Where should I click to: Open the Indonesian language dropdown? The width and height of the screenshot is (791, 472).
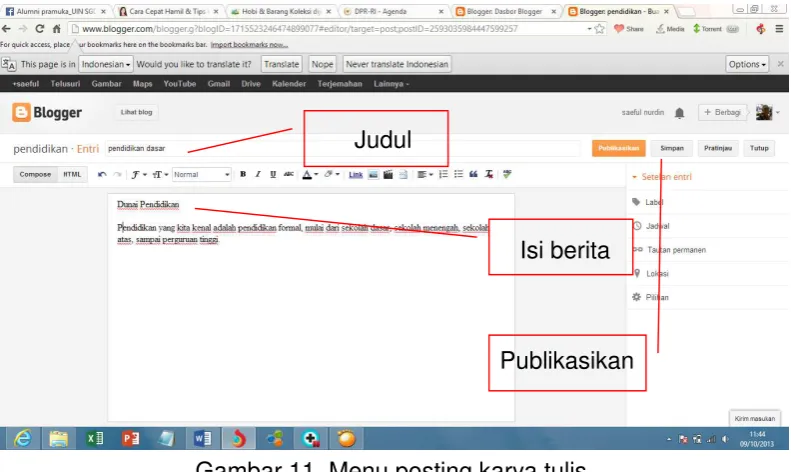[x=106, y=64]
